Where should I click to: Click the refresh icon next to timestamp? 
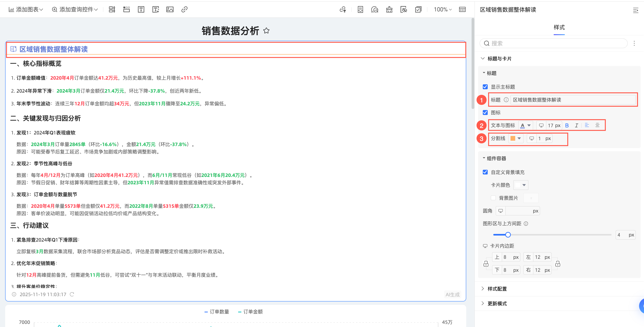(72, 294)
